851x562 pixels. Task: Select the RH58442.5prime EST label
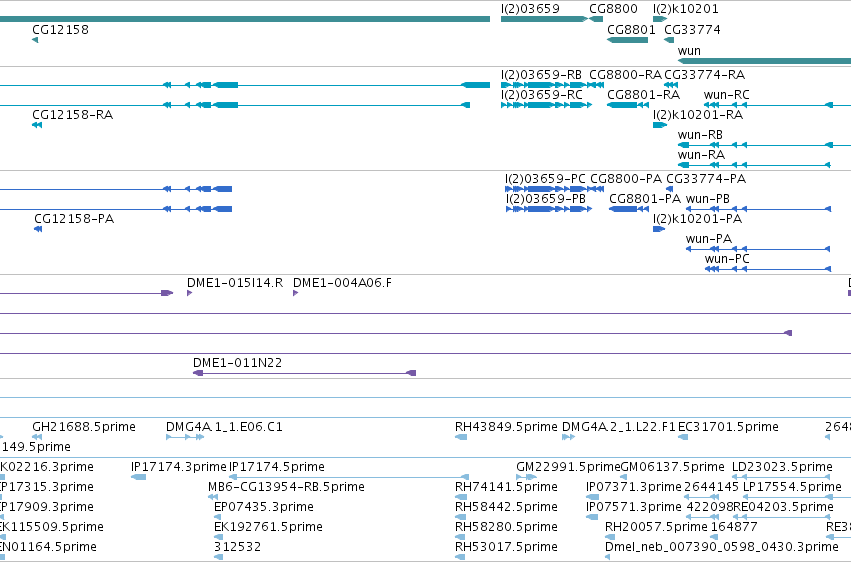pos(506,507)
